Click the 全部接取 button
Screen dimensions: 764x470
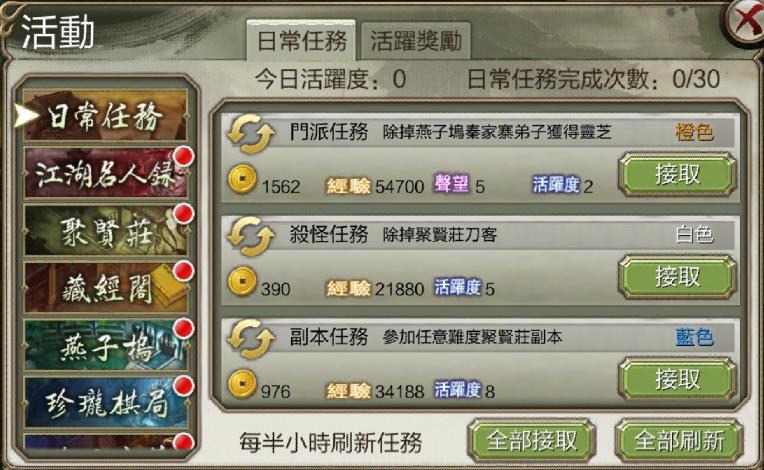tap(532, 441)
